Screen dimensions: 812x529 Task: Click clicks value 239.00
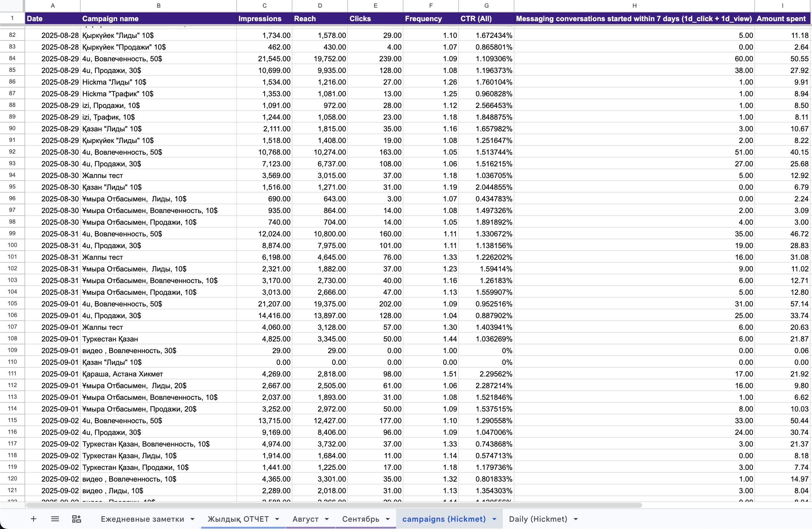375,59
